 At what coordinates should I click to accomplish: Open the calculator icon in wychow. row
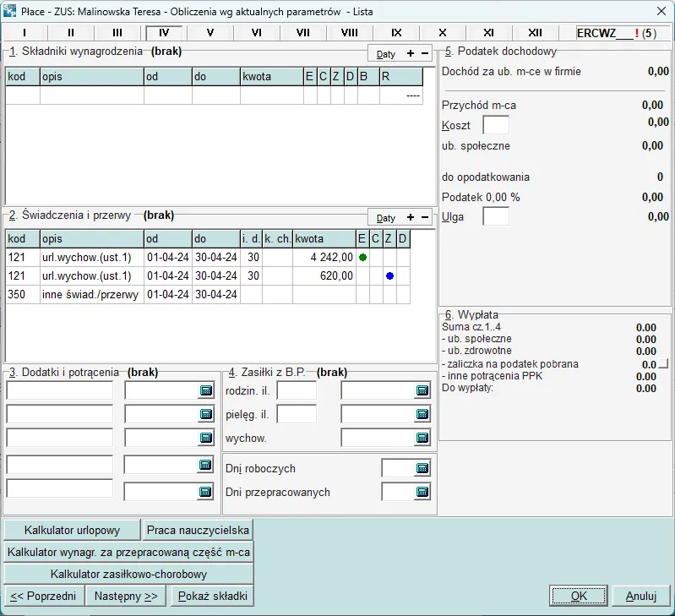point(422,438)
